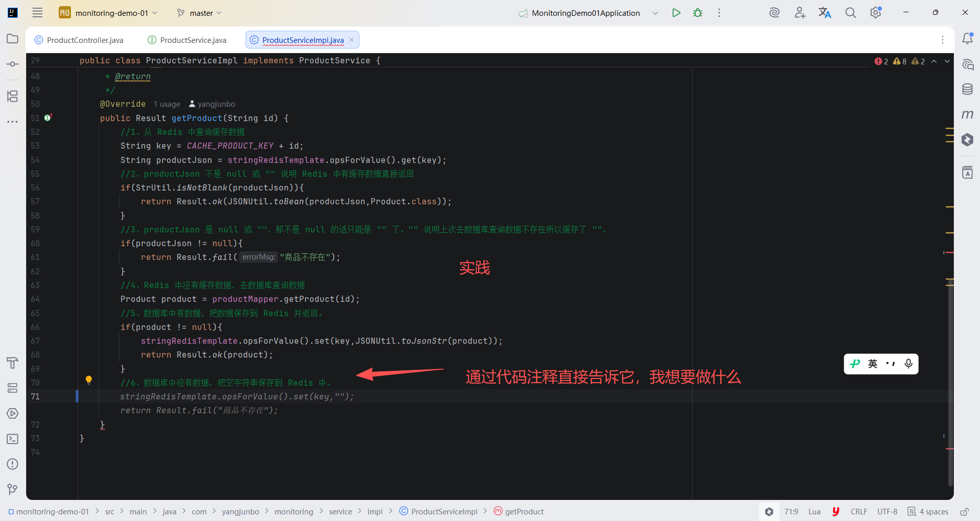Open editor tabs options menu
The height and width of the screenshot is (521, 980).
pos(943,40)
